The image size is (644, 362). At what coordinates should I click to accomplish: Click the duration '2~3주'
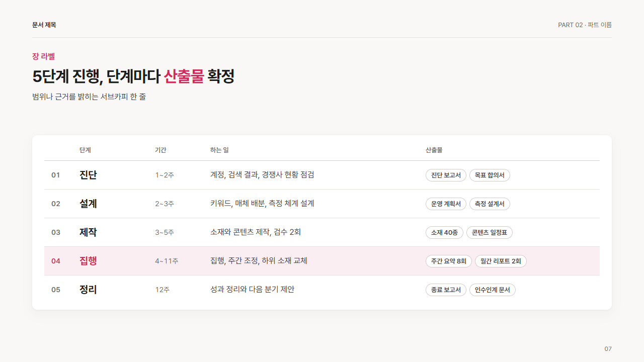click(165, 204)
